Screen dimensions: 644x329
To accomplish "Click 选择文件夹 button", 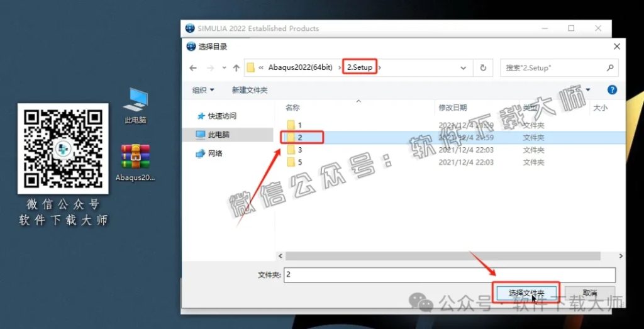I will pos(526,293).
